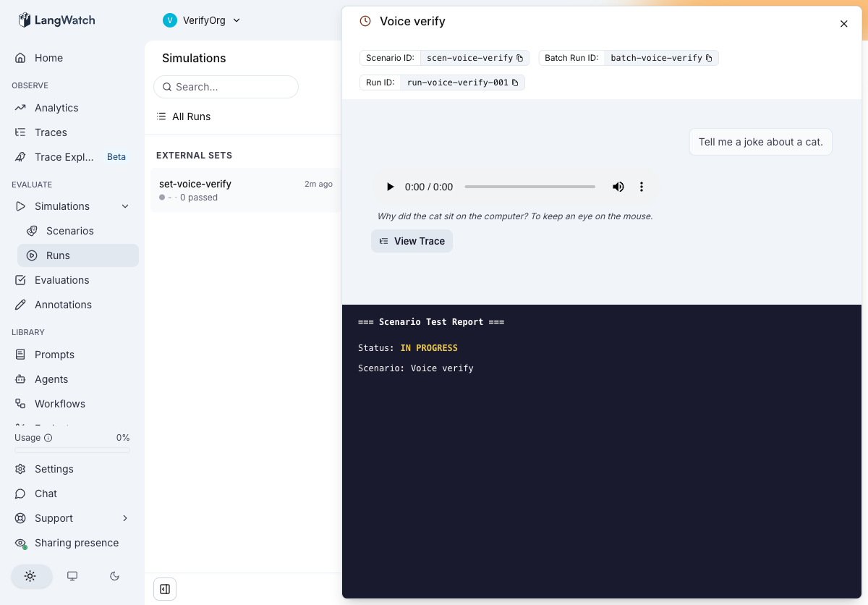Viewport: 868px width, 605px height.
Task: Click the Chat bubble icon
Action: coord(20,494)
